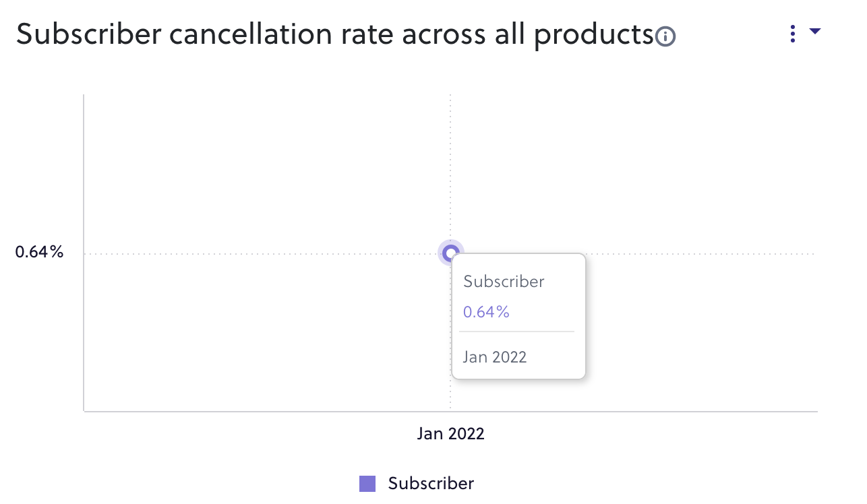Click the 0.64% y-axis label
867x504 pixels.
click(39, 253)
